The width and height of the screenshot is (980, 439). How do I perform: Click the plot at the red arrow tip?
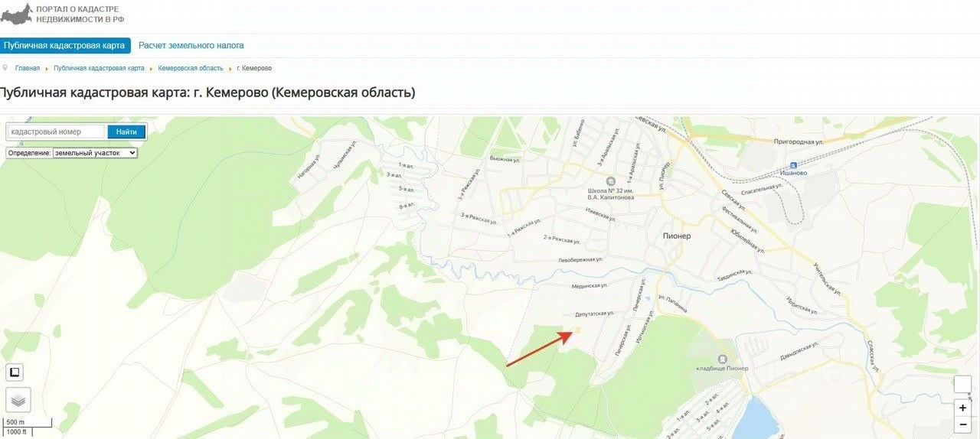pos(577,330)
